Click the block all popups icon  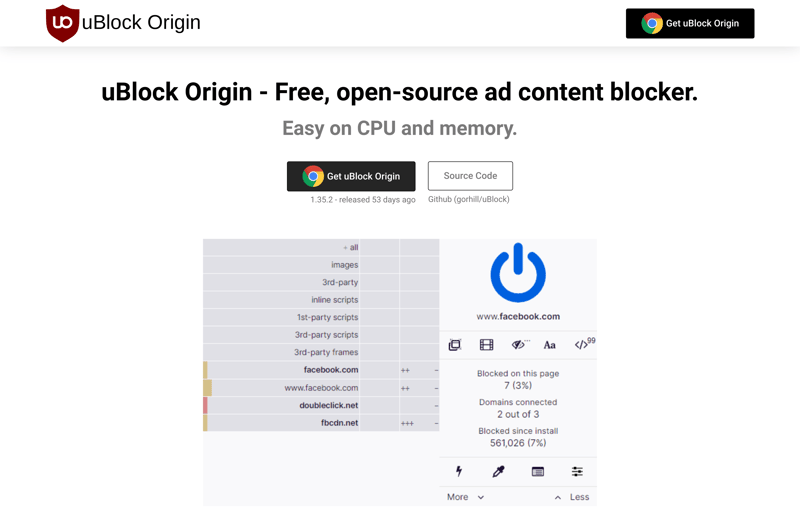(x=455, y=345)
